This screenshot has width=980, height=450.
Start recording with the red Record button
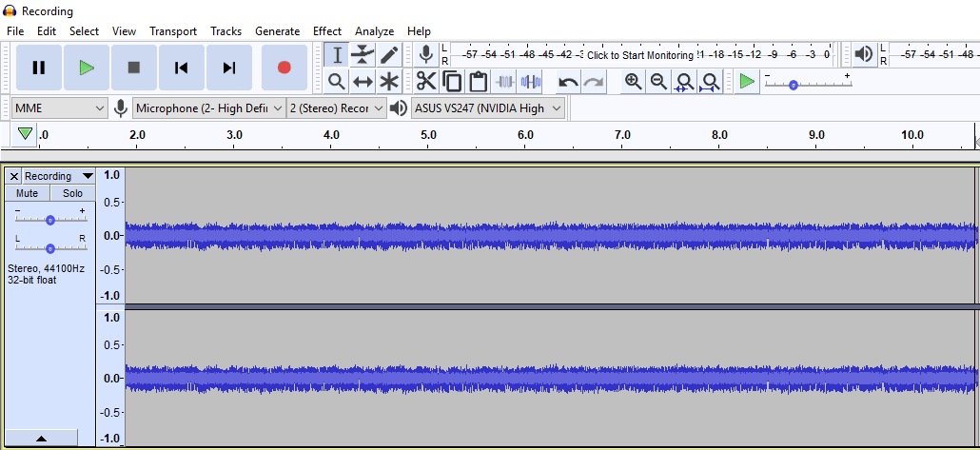coord(284,68)
